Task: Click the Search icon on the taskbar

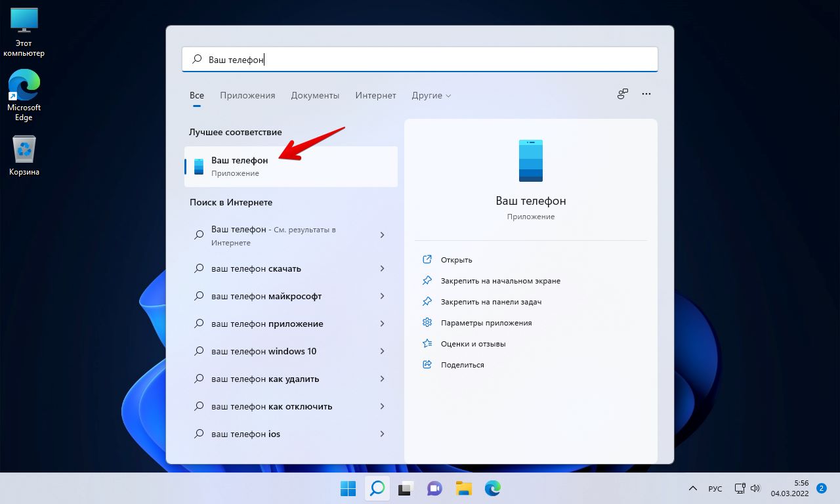Action: pos(377,488)
